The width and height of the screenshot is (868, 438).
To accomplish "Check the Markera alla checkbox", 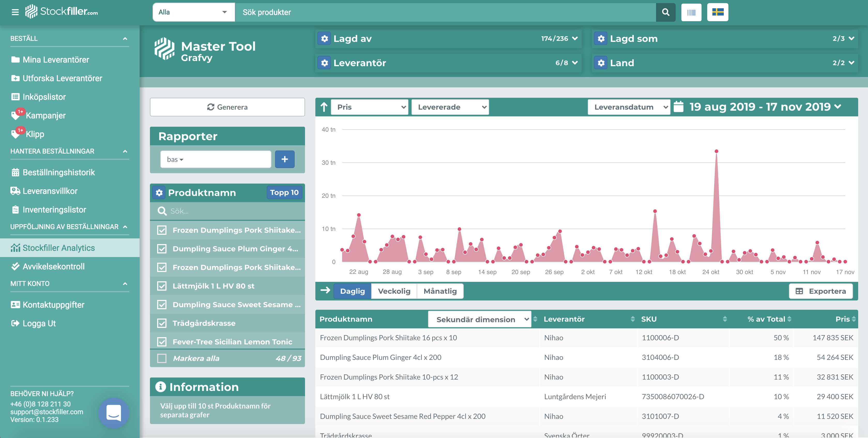I will (162, 358).
